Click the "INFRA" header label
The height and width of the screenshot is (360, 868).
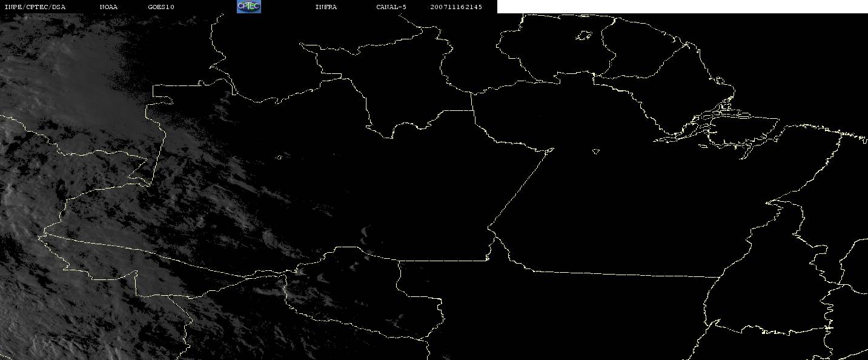coord(326,7)
